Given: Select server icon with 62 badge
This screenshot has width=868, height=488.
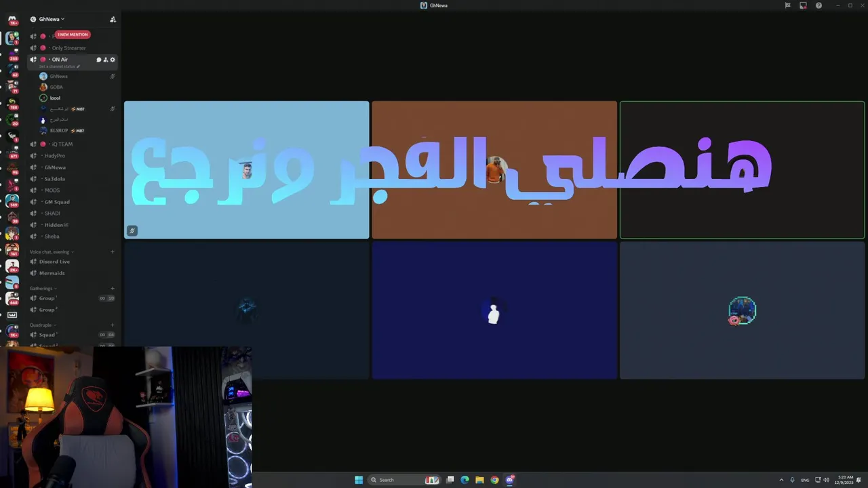Looking at the screenshot, I should click(12, 70).
